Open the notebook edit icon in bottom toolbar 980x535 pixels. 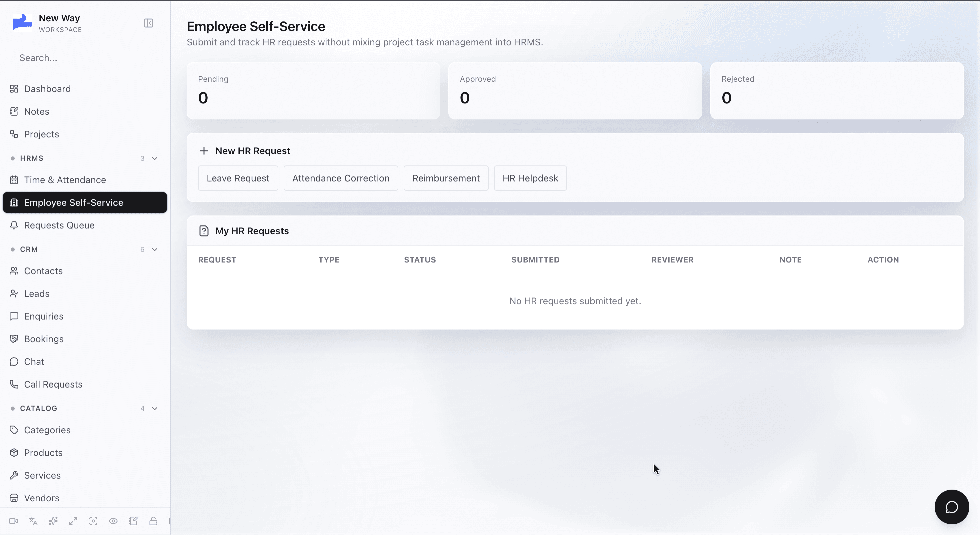click(133, 521)
